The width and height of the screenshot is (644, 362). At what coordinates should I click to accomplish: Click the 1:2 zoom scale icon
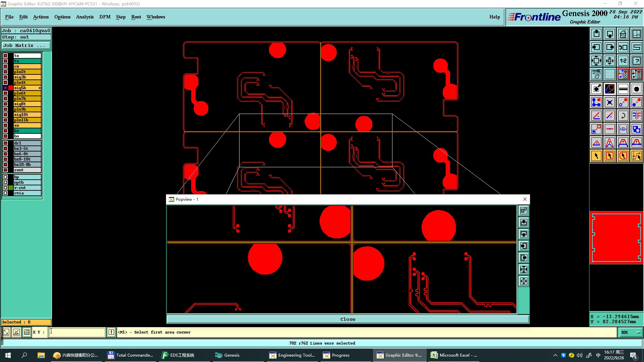coord(623,61)
